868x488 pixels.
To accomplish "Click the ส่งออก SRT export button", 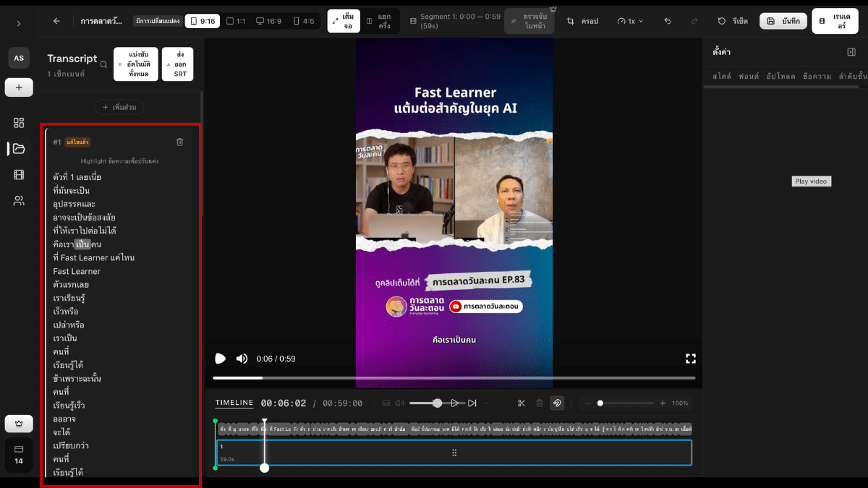I will (177, 64).
